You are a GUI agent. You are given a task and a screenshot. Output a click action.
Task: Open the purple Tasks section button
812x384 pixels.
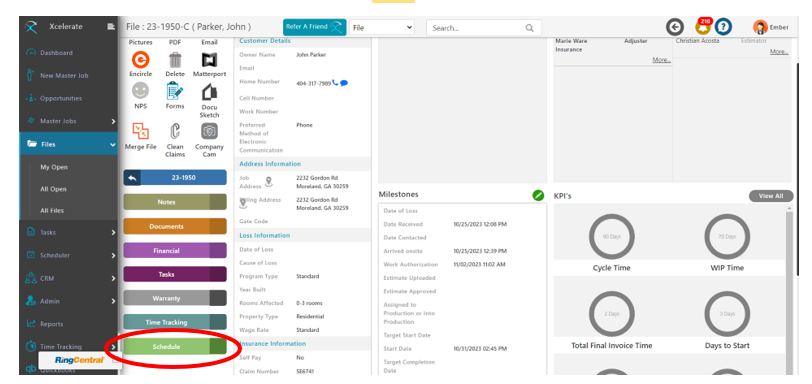pos(175,274)
